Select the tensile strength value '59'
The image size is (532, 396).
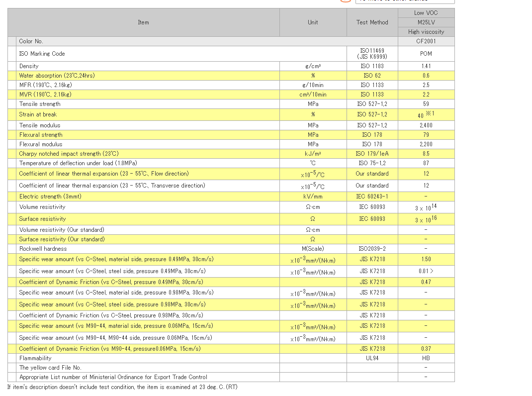tap(426, 104)
